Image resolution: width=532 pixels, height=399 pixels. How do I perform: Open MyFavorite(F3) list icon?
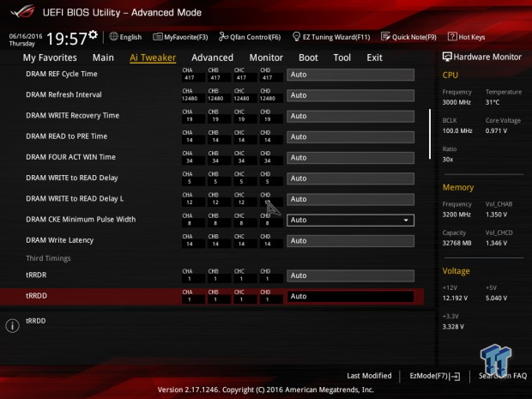coord(157,37)
